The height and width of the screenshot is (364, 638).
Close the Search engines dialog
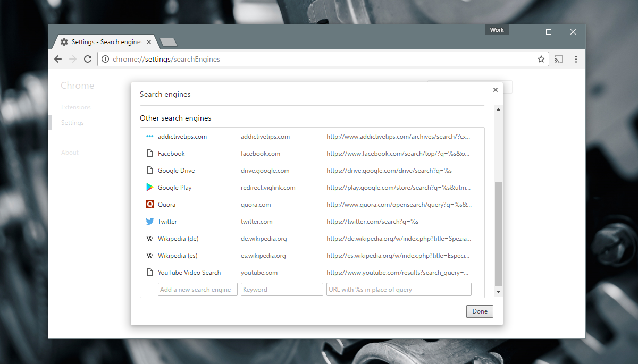496,90
